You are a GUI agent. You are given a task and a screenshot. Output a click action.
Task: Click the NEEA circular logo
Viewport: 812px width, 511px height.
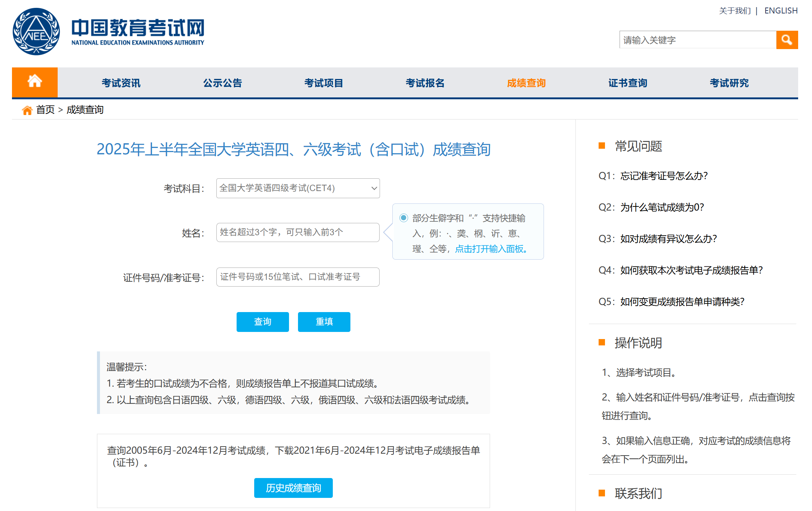36,31
